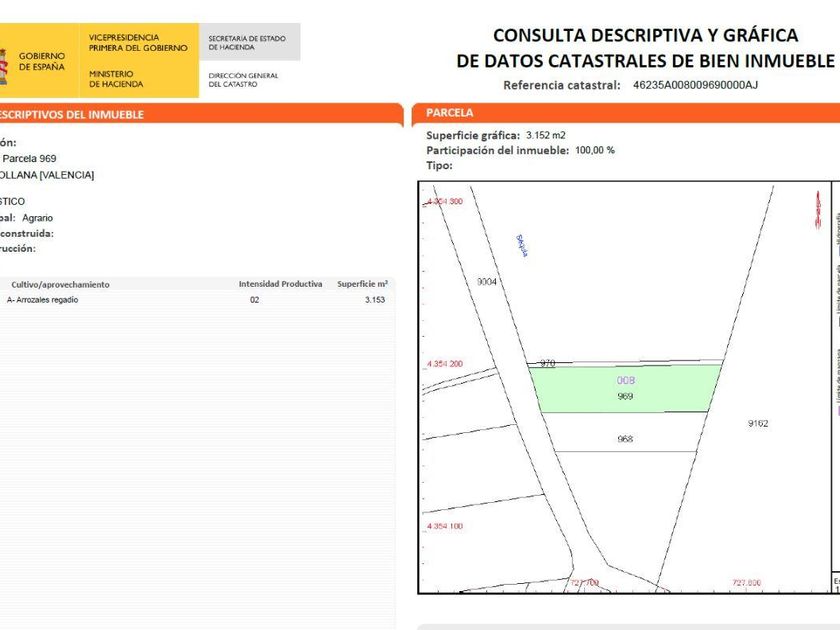Click the DESCRIPTIVOS DEL INMUEBLE header

[72, 114]
